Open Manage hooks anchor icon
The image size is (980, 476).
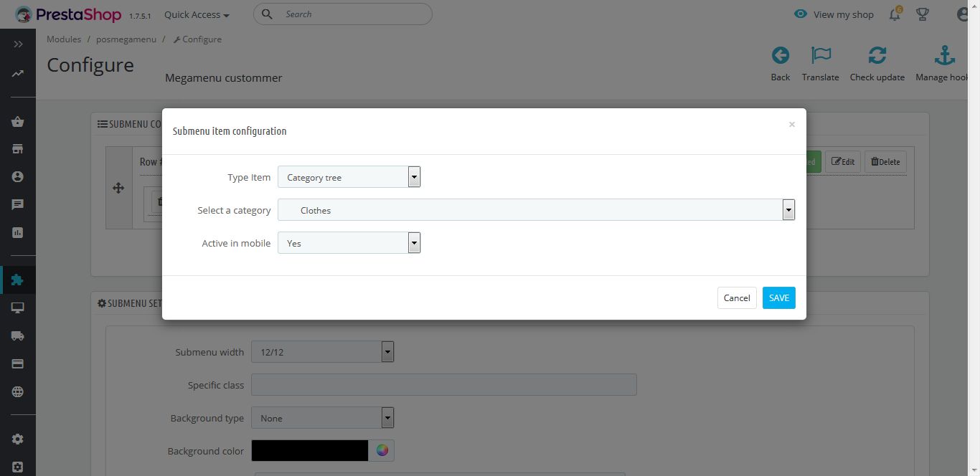coord(944,56)
